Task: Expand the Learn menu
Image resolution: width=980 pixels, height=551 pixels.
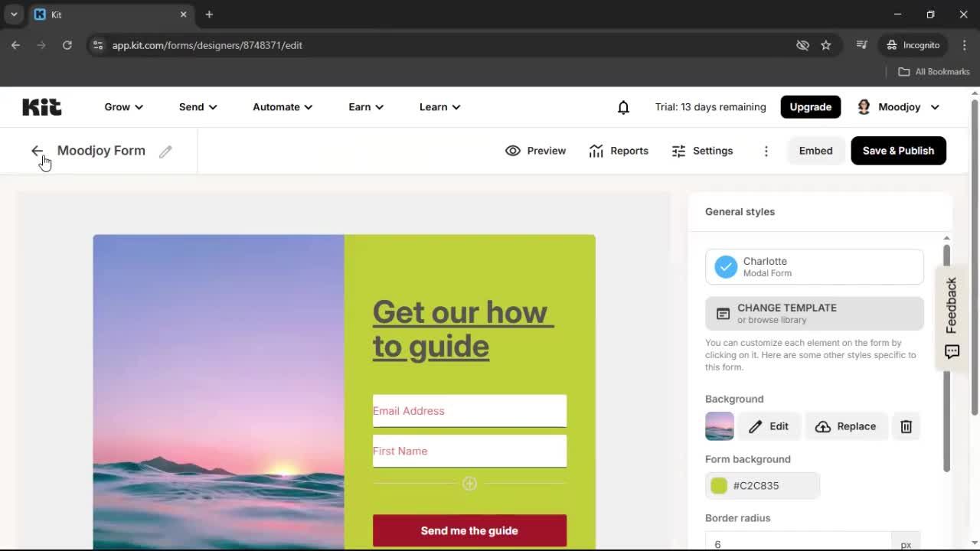Action: tap(439, 107)
